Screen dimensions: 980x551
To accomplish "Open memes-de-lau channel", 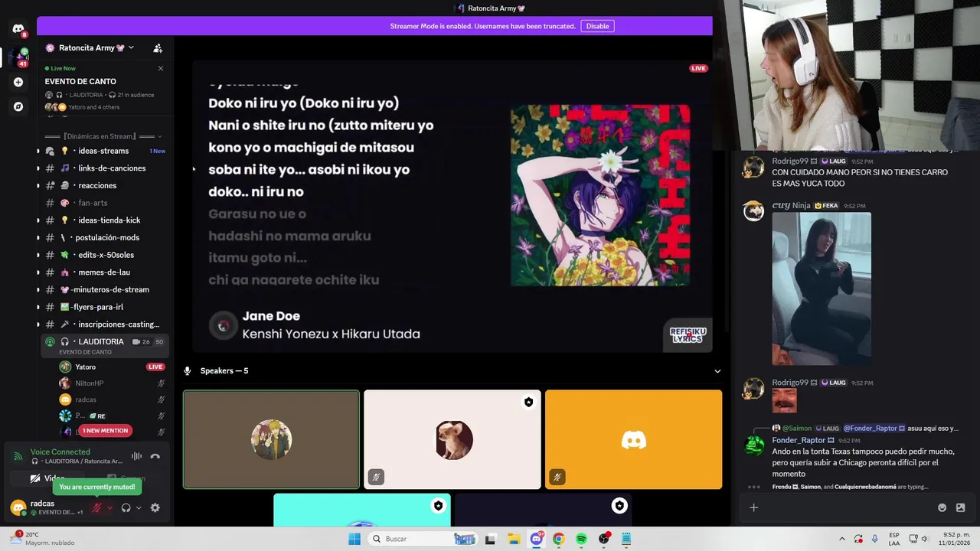I will point(105,272).
